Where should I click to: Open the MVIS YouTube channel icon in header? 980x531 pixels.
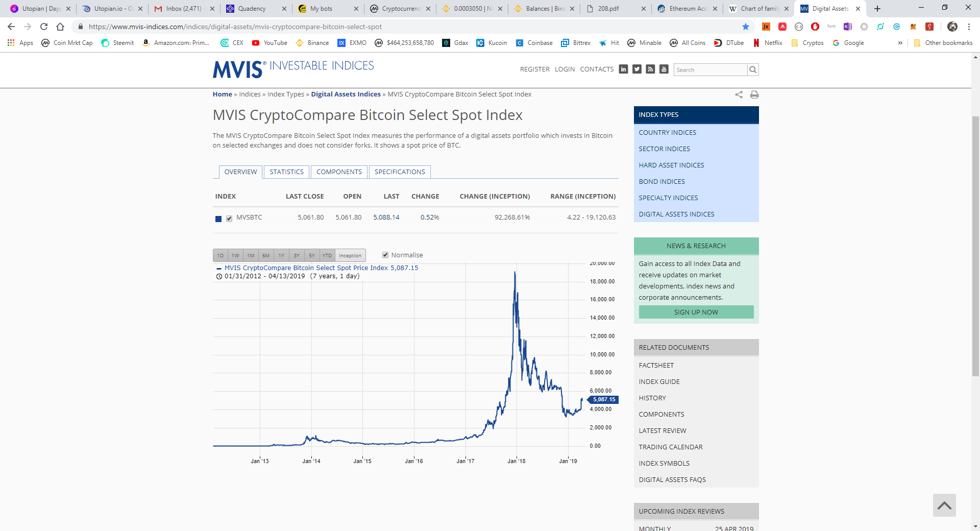664,69
